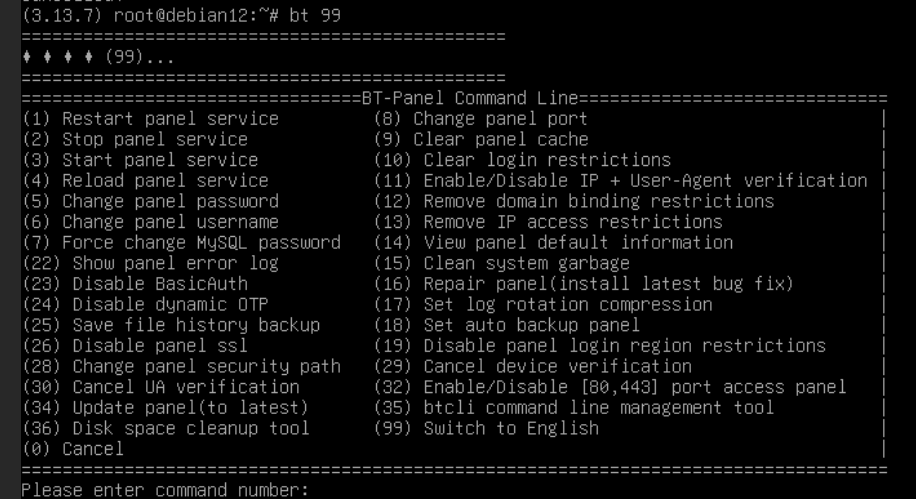This screenshot has height=499, width=916.
Task: Click the "(0) Cancel" option
Action: click(73, 449)
